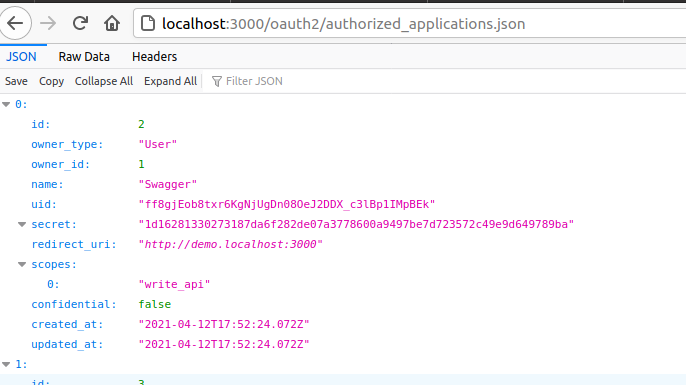Click the browser Back arrow button
Screen dimensions: 686x385
(15, 23)
